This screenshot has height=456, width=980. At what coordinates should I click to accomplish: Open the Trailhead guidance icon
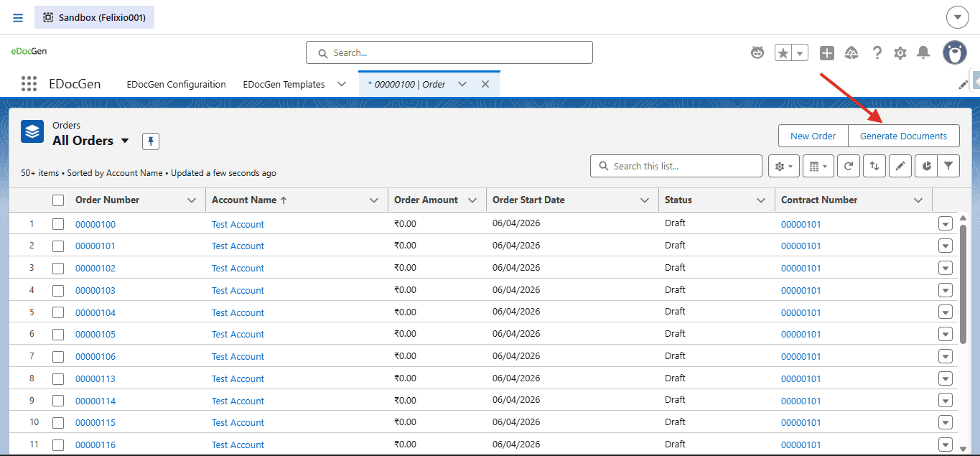(x=851, y=52)
